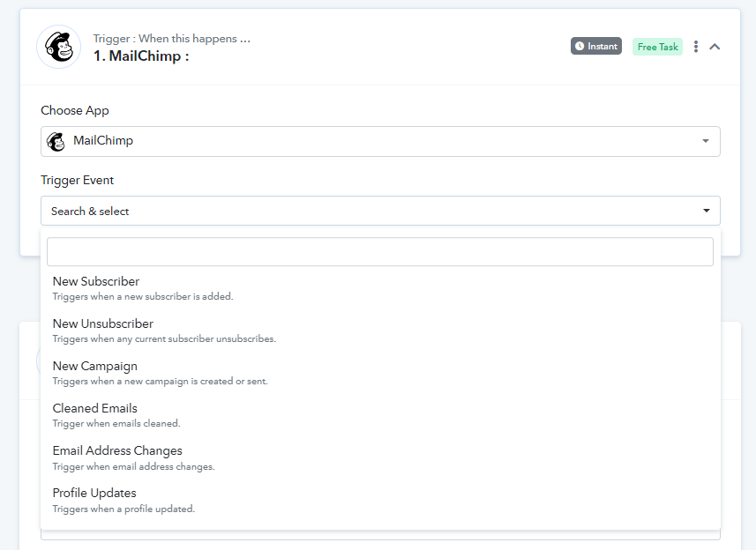Focus the search box inside the dropdown
The width and height of the screenshot is (756, 550).
[x=379, y=252]
